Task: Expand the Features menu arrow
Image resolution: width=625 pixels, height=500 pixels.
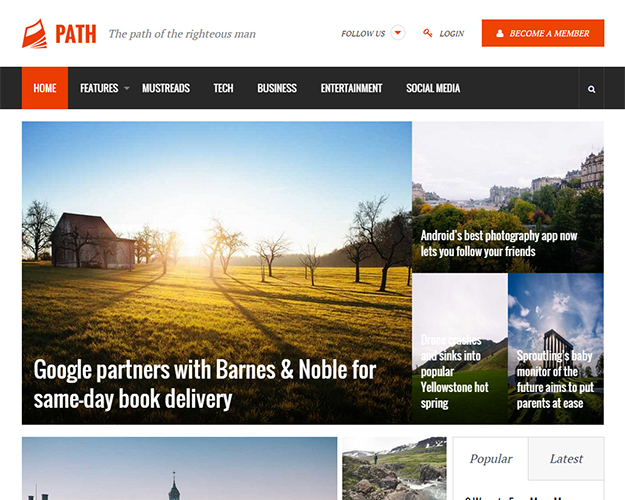Action: (x=127, y=88)
